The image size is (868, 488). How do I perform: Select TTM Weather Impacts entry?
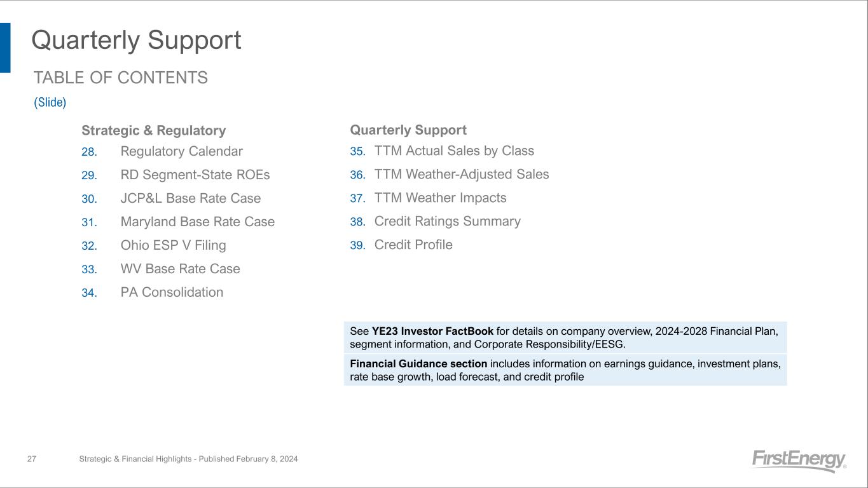(440, 198)
